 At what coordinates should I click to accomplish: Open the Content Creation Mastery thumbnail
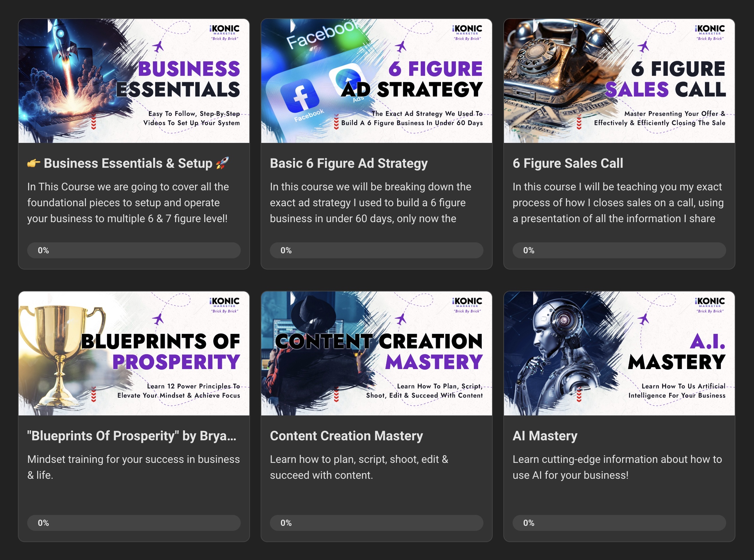pyautogui.click(x=377, y=353)
